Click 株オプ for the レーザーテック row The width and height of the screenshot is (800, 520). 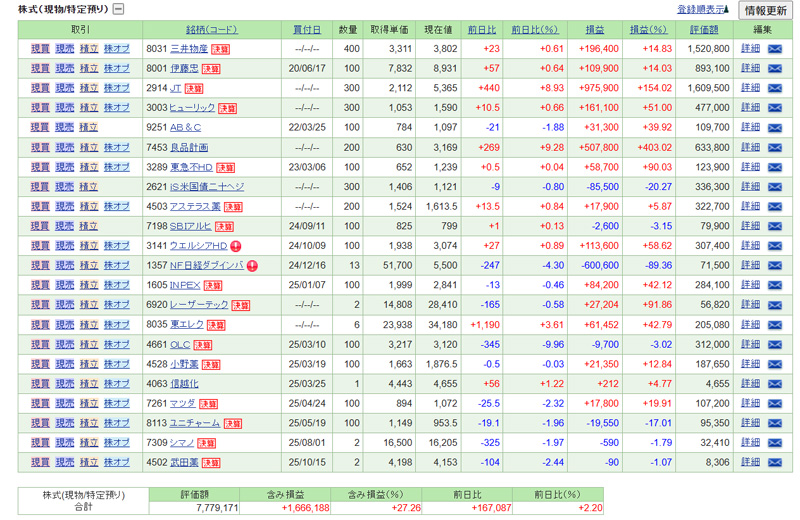117,305
